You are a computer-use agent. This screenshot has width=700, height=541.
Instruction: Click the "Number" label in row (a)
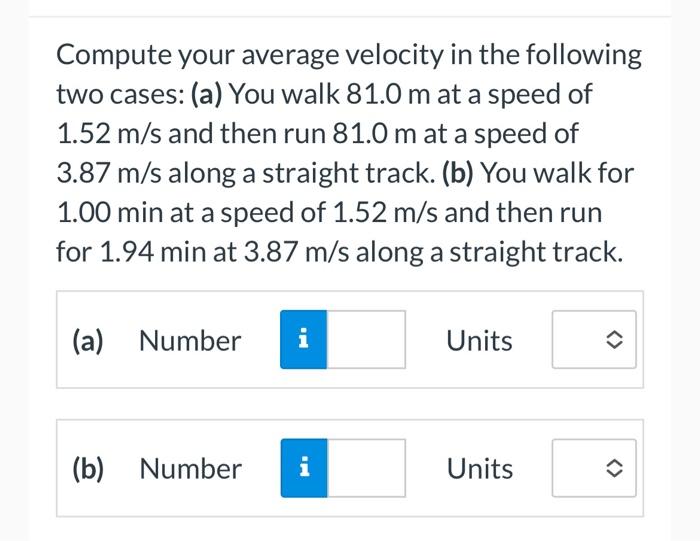[190, 341]
